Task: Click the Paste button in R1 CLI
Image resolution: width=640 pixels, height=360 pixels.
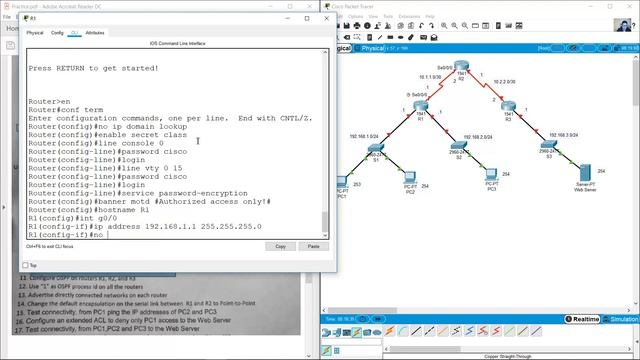Action: click(313, 247)
